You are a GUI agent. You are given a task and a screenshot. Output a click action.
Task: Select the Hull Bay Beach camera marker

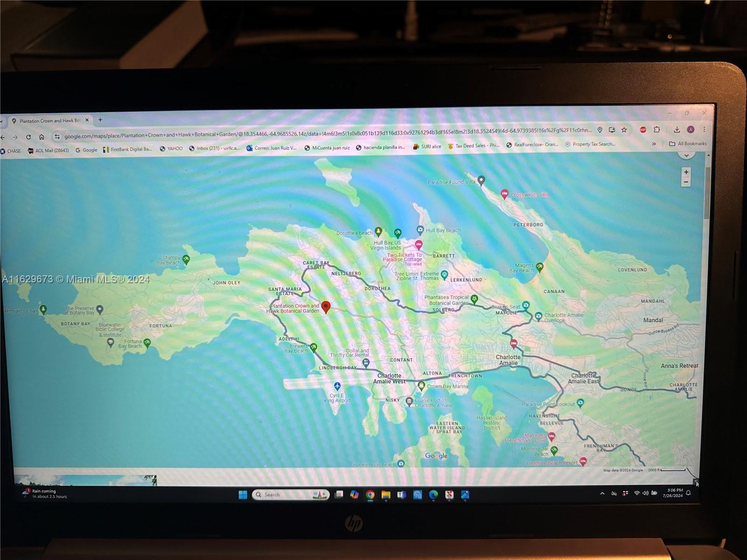(420, 229)
